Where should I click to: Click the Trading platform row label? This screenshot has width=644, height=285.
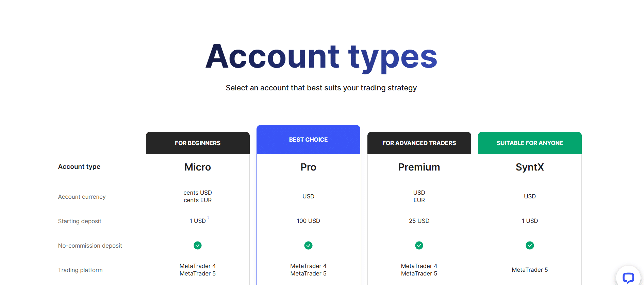coord(80,270)
